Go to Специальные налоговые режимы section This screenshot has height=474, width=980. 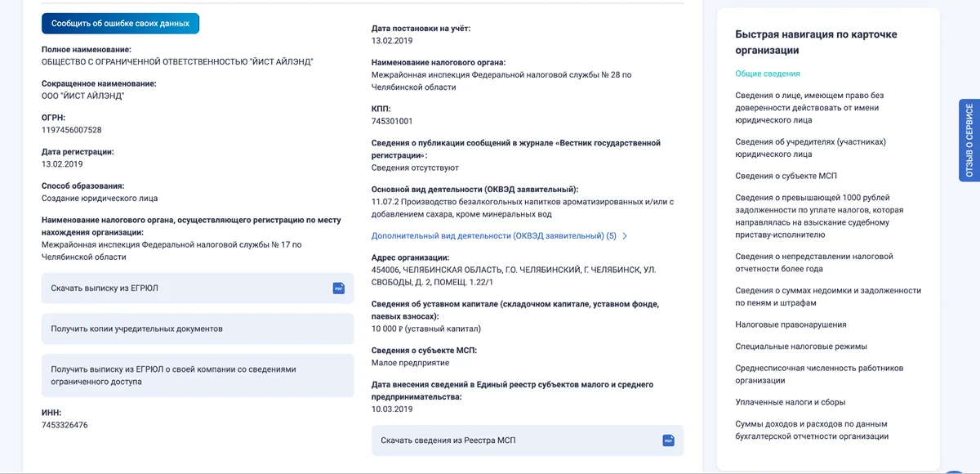click(801, 347)
